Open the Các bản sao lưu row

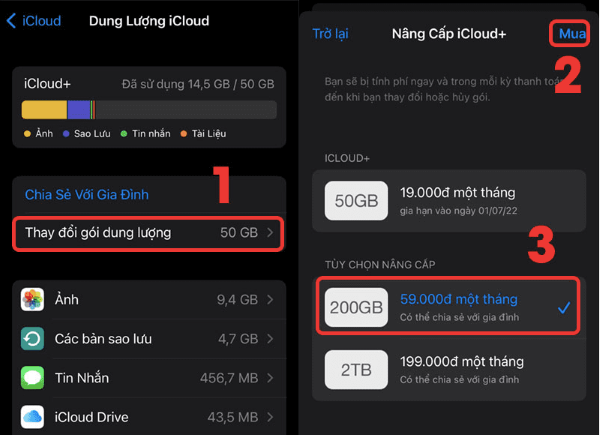150,339
